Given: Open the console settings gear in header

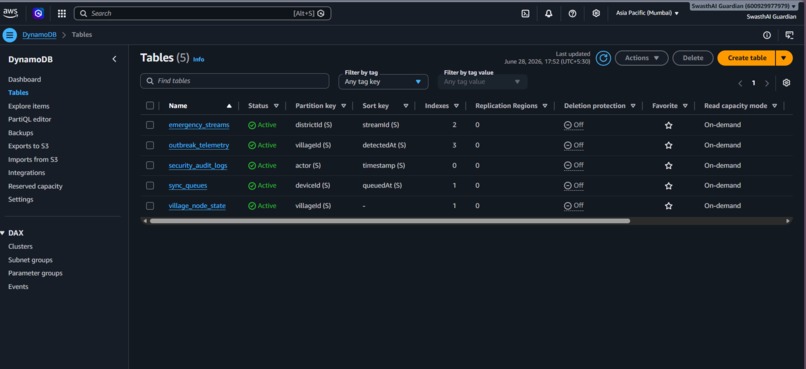Looking at the screenshot, I should tap(596, 14).
